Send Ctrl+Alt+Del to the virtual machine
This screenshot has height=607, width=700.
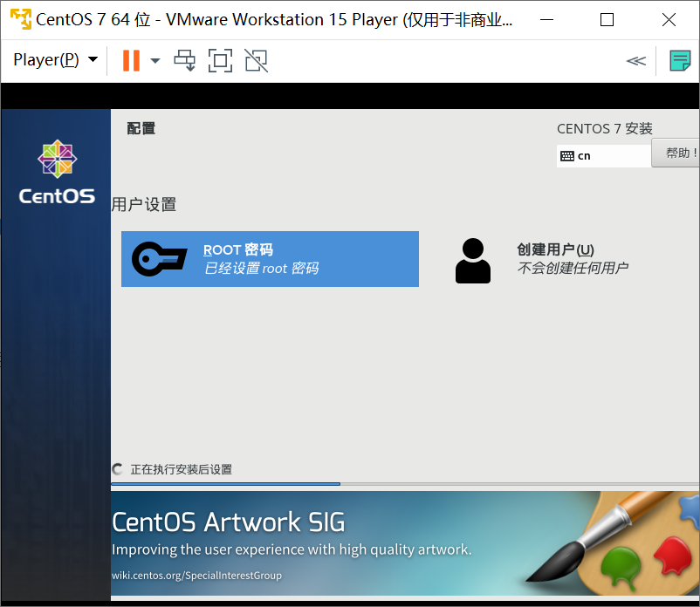[184, 60]
